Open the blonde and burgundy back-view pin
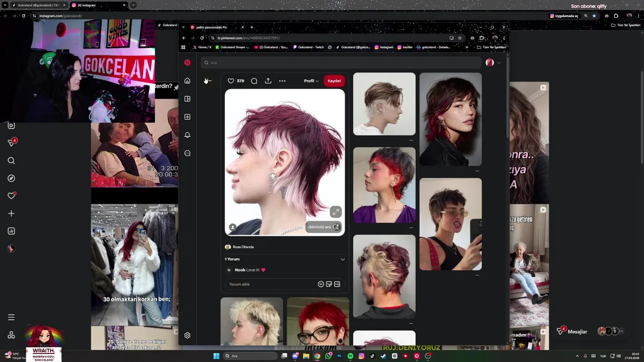The height and width of the screenshot is (362, 644). pyautogui.click(x=384, y=277)
